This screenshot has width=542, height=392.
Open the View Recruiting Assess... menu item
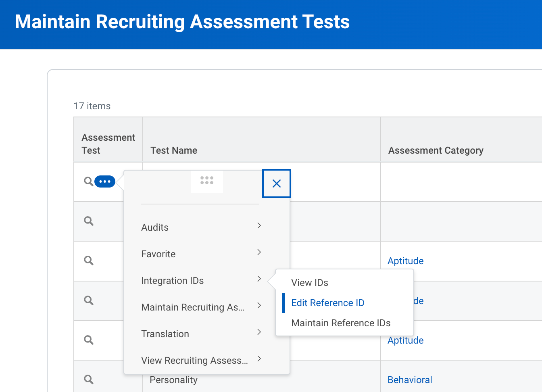click(194, 361)
